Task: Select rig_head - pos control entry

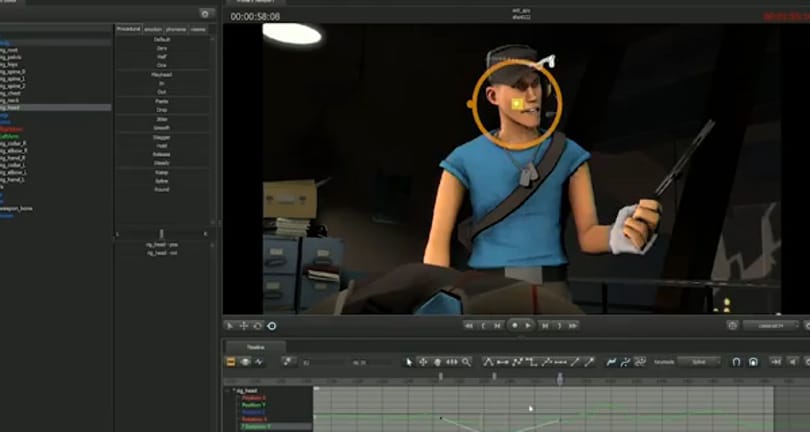Action: point(162,244)
